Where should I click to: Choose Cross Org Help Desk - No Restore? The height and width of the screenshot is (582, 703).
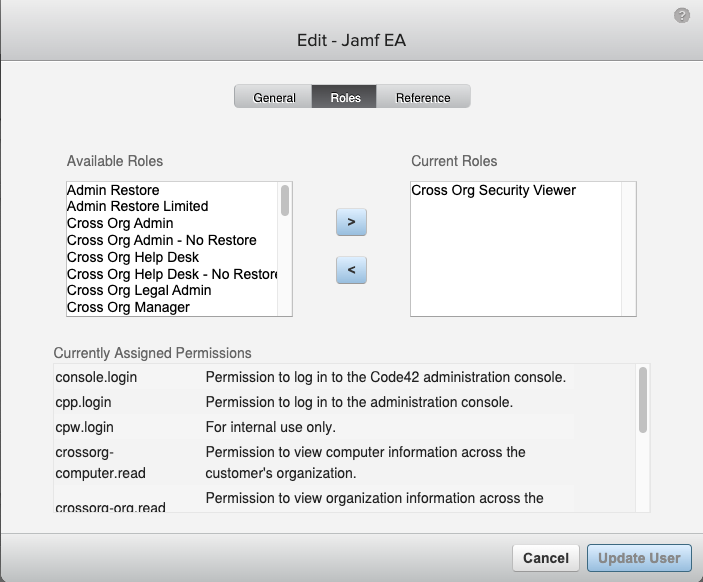172,274
